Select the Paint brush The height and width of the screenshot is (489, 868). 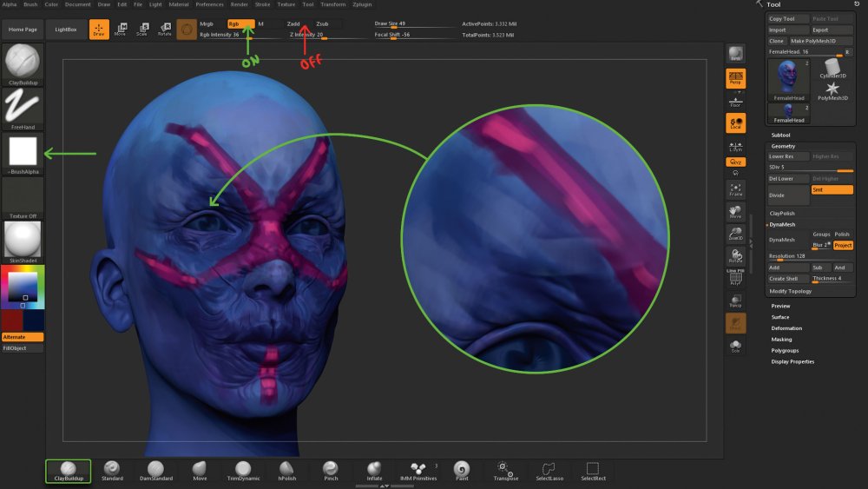pos(462,472)
